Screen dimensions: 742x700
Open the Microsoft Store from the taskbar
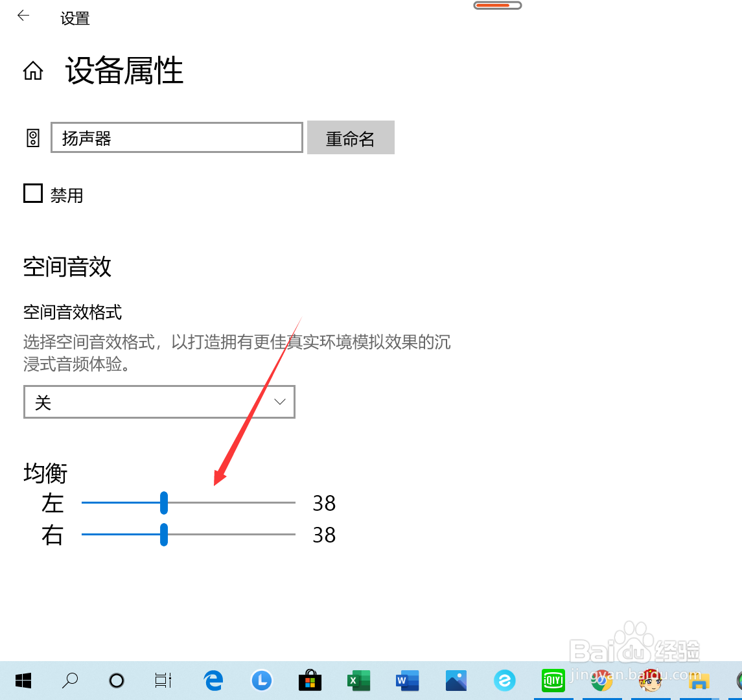[x=310, y=681]
